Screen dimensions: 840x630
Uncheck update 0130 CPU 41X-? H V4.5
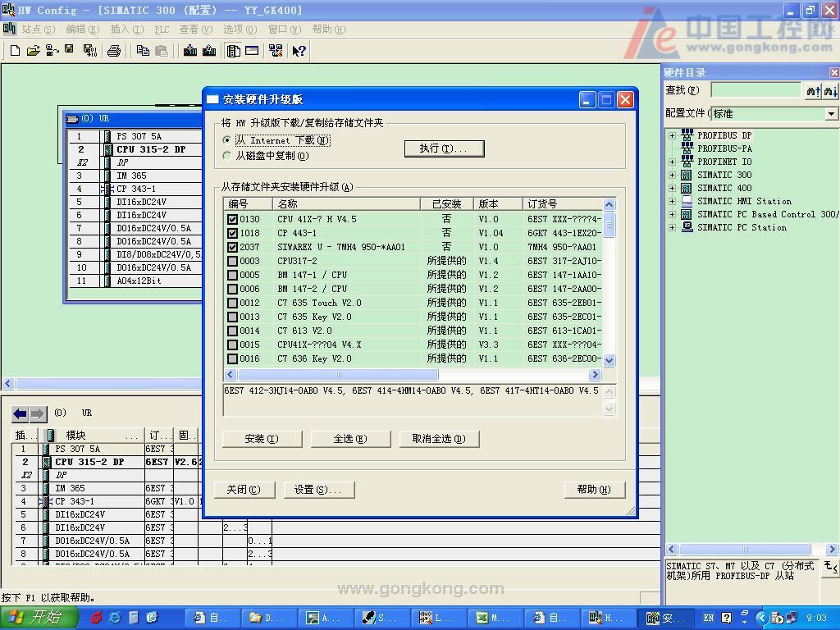(232, 219)
